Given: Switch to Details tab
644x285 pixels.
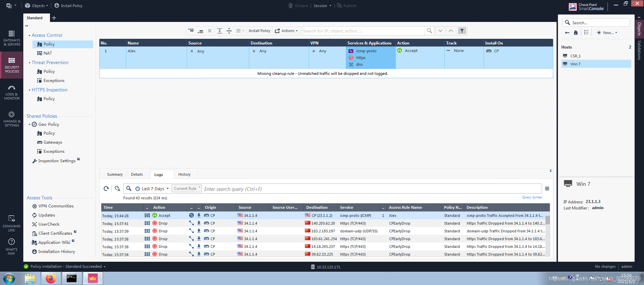Looking at the screenshot, I should (x=137, y=174).
